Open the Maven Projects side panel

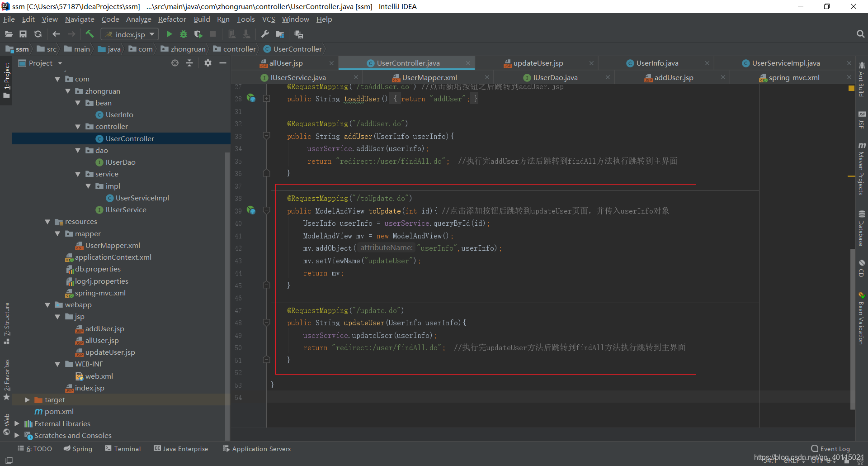point(862,168)
